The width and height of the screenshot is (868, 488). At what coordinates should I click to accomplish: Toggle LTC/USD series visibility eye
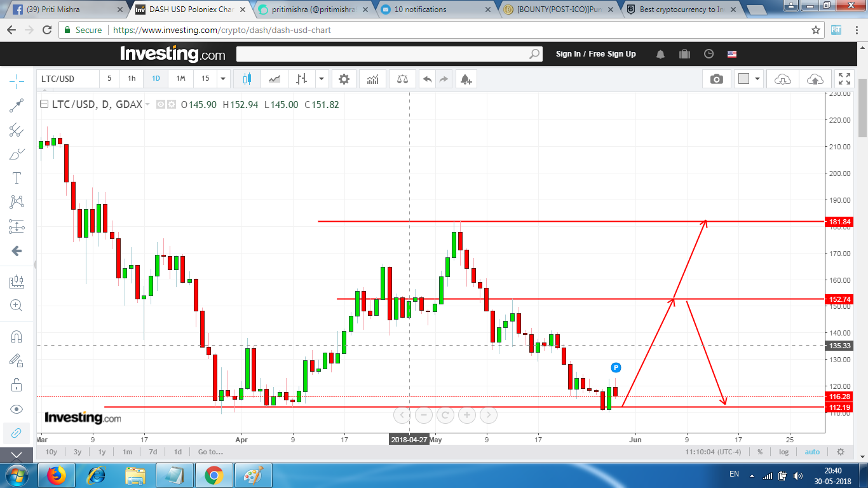coord(160,104)
